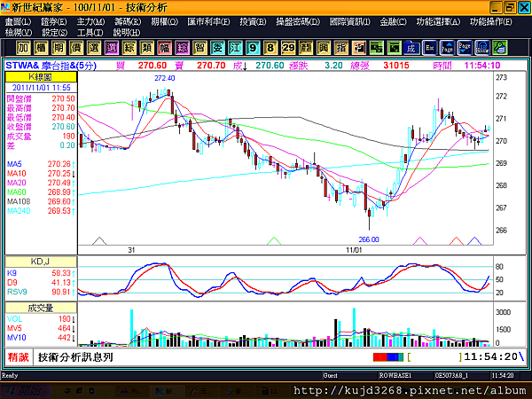
Task: Click the 加 toolbar icon
Action: (x=23, y=48)
